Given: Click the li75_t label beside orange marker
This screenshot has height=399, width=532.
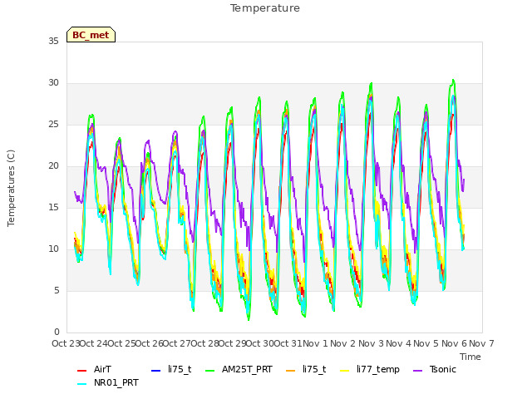Looking at the screenshot, I should [314, 369].
